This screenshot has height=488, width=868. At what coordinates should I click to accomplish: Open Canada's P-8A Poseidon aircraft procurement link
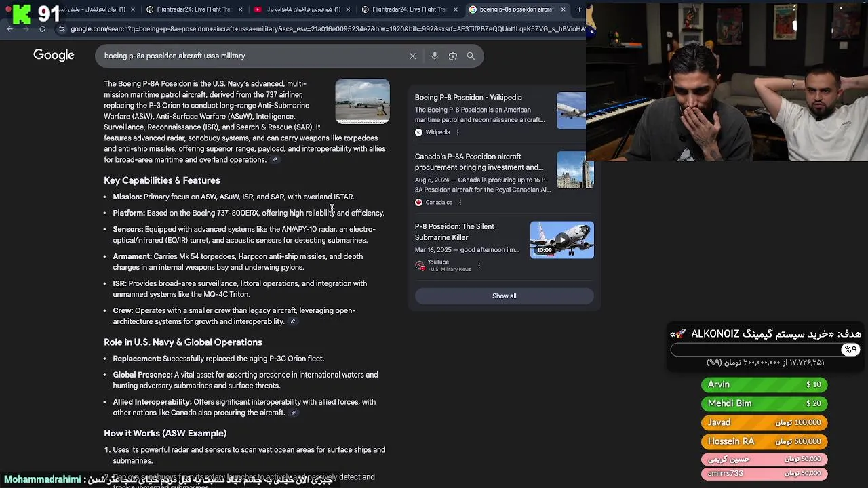point(479,161)
